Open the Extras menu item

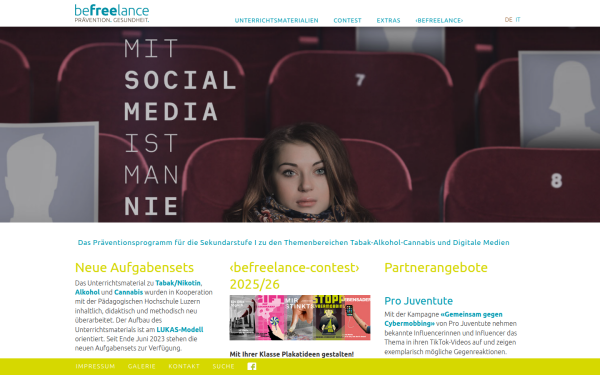click(388, 21)
